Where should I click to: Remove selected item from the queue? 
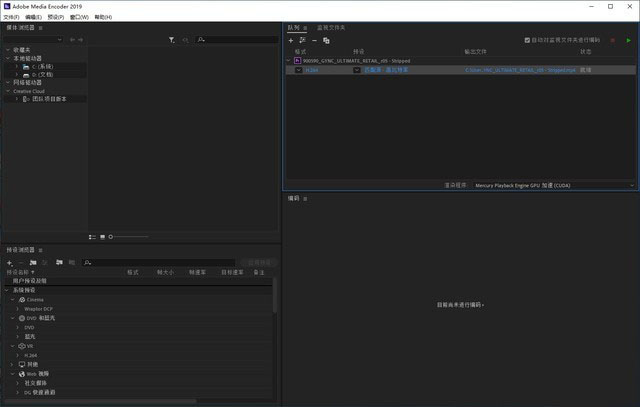[x=314, y=40]
